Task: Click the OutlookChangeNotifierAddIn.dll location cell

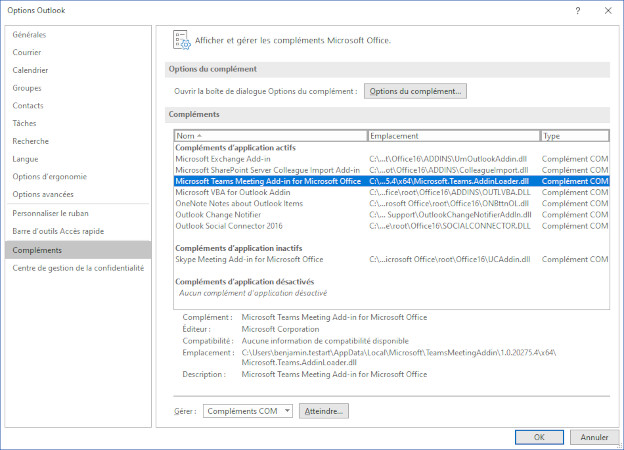Action: [450, 214]
